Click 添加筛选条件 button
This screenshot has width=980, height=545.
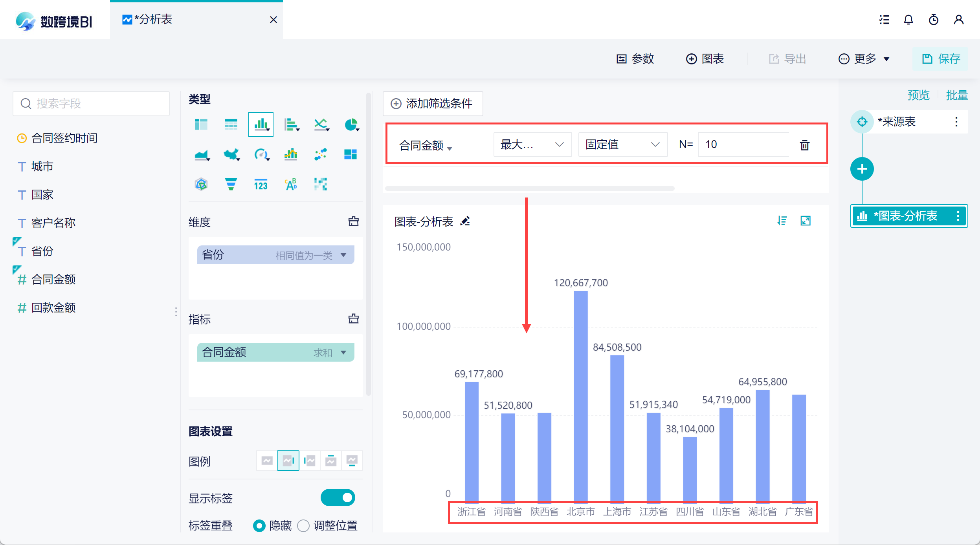[x=432, y=104]
